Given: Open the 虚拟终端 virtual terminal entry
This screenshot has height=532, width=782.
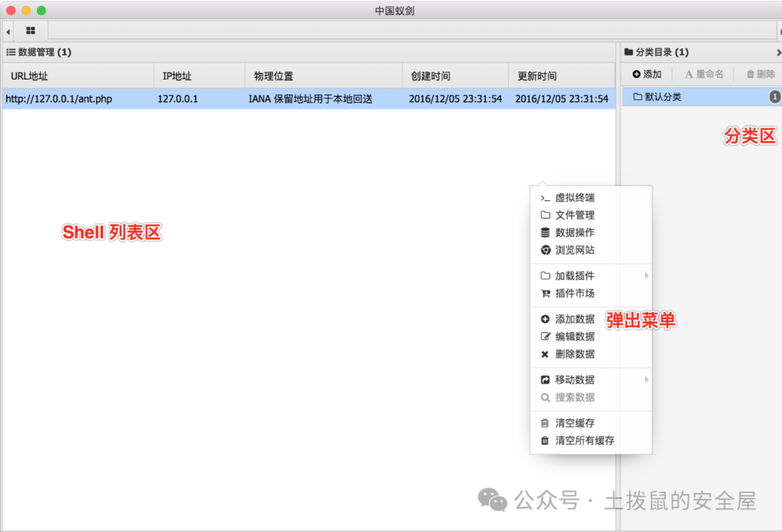Looking at the screenshot, I should click(x=591, y=198).
